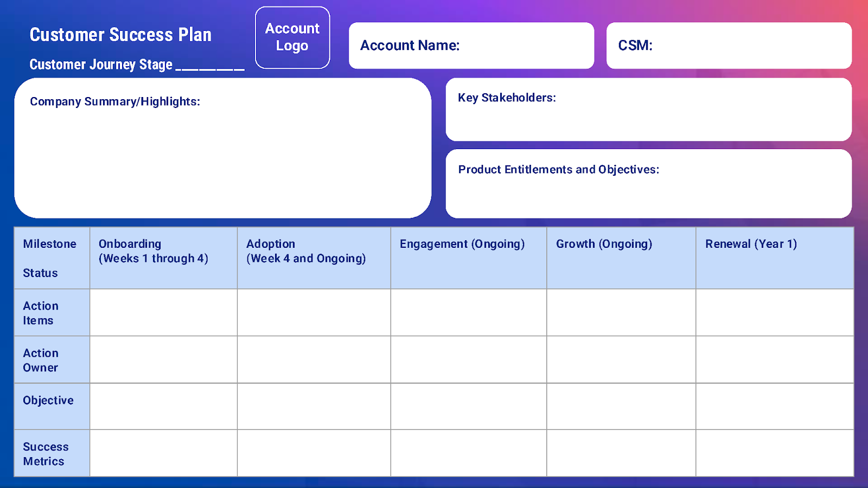The width and height of the screenshot is (868, 488).
Task: Click the Action Items row label
Action: click(52, 312)
